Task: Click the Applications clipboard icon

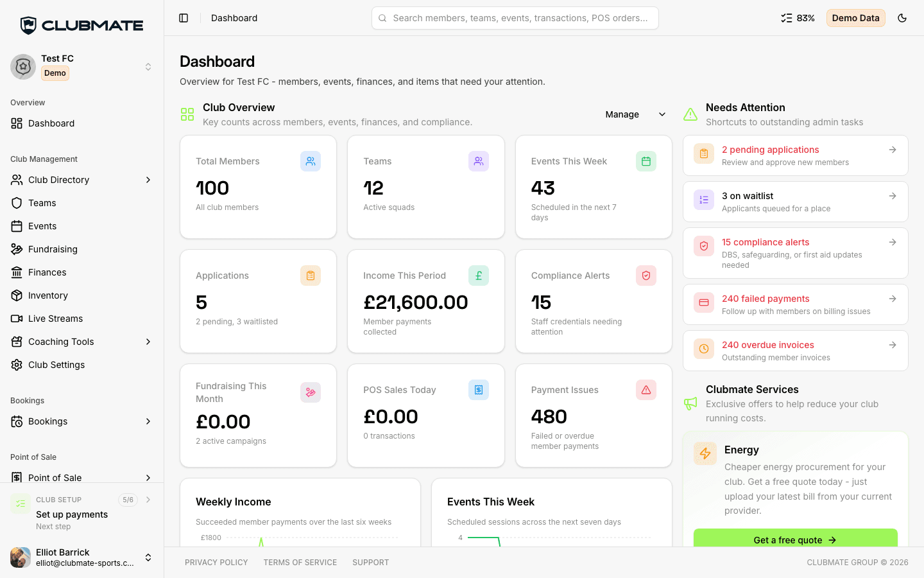Action: click(x=311, y=276)
